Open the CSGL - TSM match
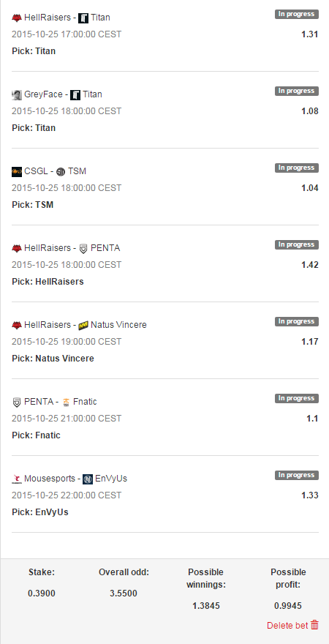The image size is (329, 644). coord(49,171)
